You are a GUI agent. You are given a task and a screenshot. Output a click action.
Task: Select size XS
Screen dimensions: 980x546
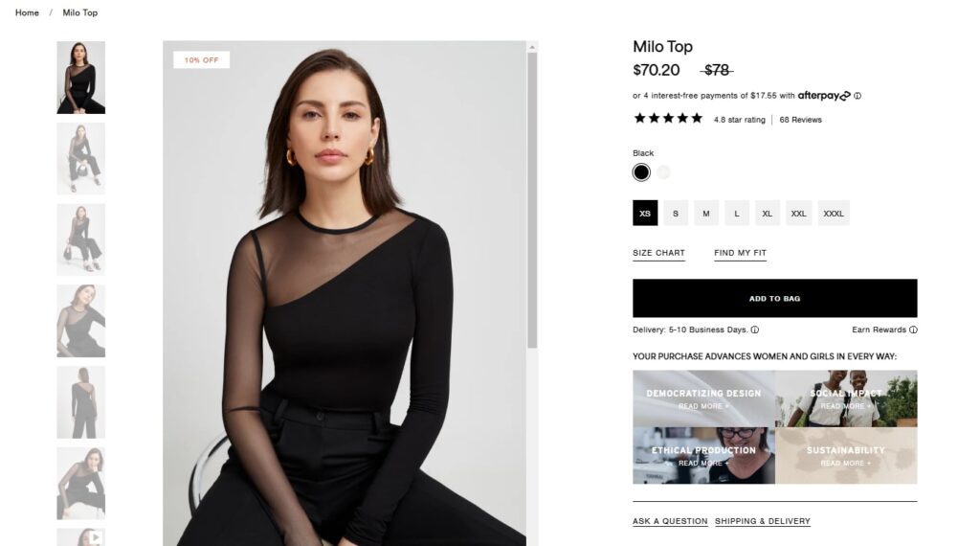pyautogui.click(x=645, y=214)
